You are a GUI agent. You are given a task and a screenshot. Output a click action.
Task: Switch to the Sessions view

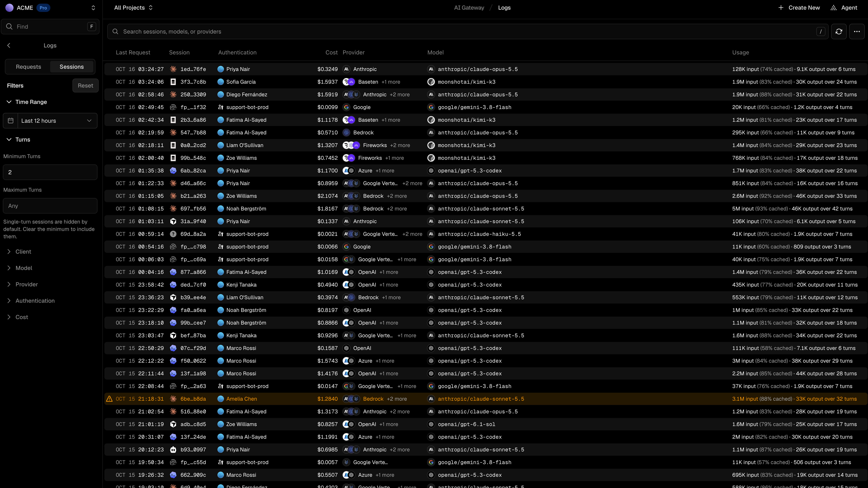pyautogui.click(x=72, y=67)
